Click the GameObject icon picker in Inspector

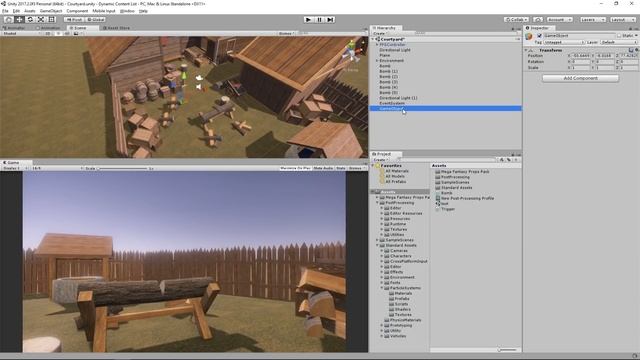click(x=529, y=37)
